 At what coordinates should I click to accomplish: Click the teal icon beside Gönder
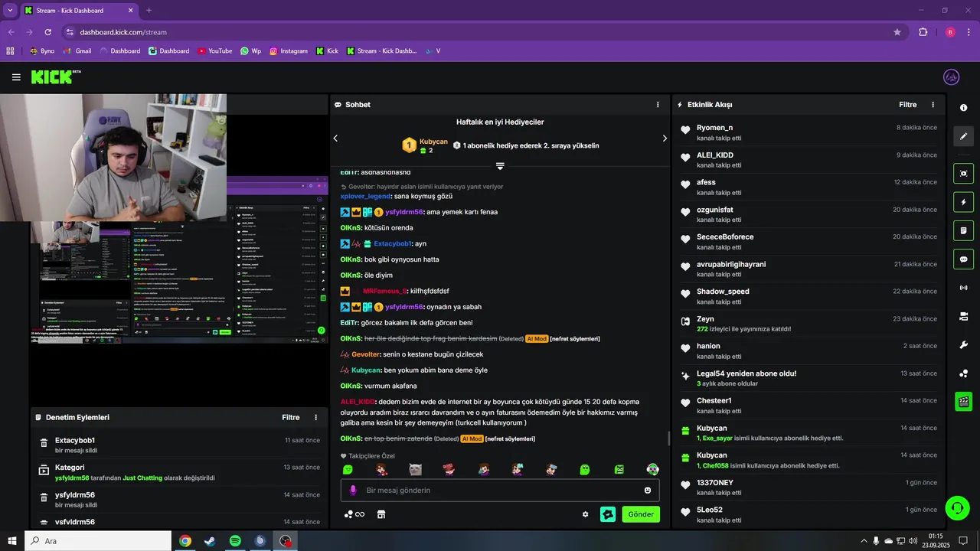[608, 514]
